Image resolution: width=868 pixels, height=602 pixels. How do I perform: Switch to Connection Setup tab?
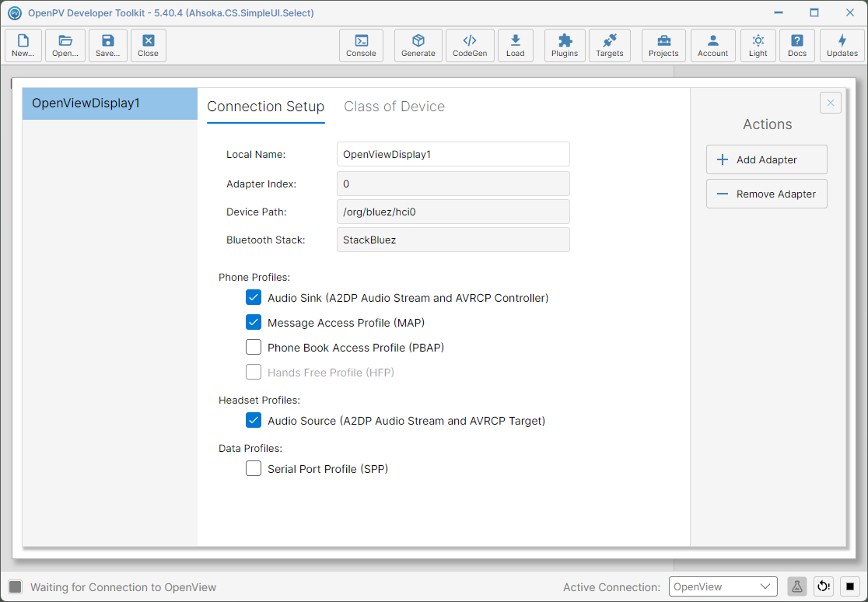[266, 107]
